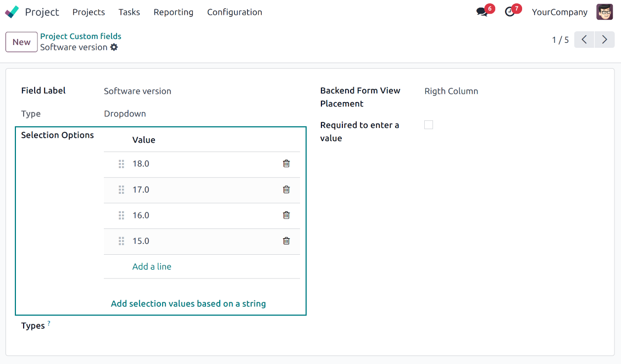Open the Reporting menu

tap(173, 12)
